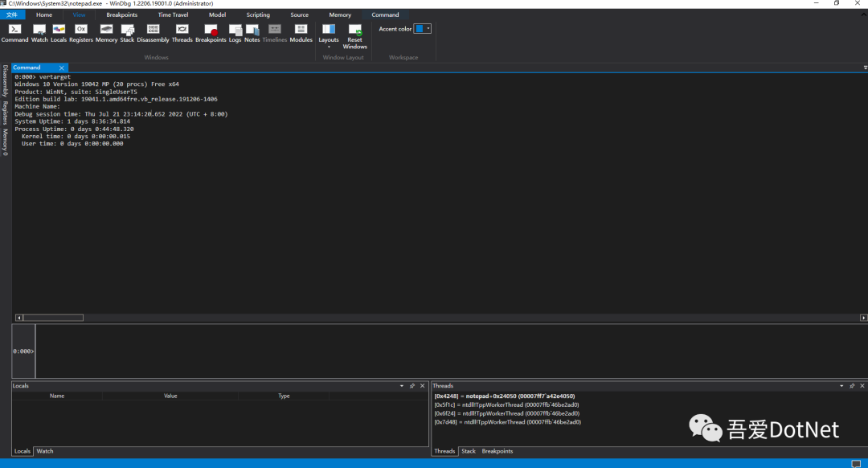
Task: Switch to the Threads bottom tab
Action: tap(444, 451)
